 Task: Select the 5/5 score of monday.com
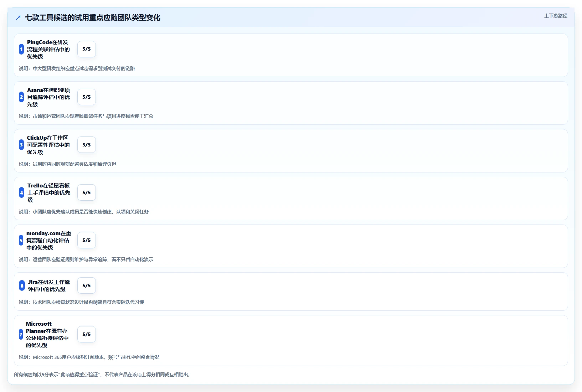tap(87, 240)
